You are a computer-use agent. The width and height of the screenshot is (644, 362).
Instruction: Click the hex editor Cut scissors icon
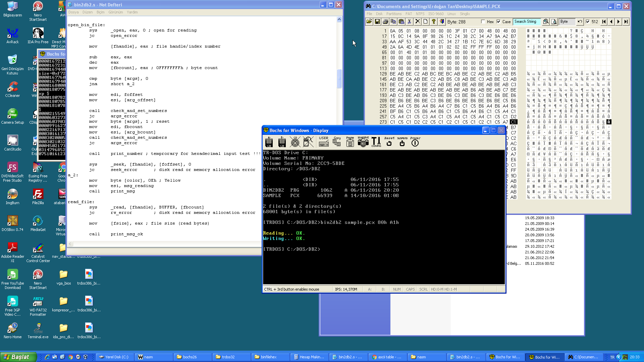tap(410, 21)
